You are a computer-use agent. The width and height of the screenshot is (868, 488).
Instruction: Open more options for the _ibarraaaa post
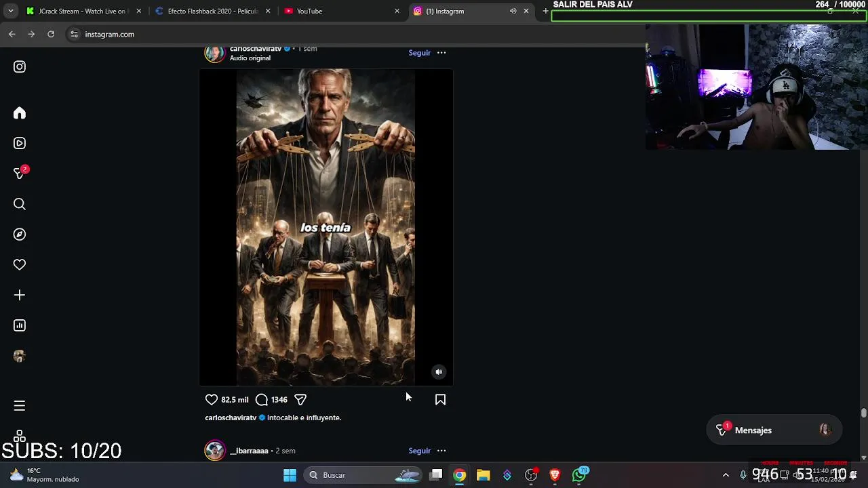441,451
